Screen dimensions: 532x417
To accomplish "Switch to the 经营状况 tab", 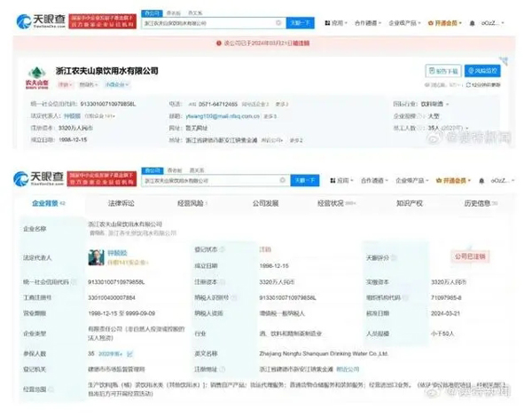I will [x=336, y=203].
